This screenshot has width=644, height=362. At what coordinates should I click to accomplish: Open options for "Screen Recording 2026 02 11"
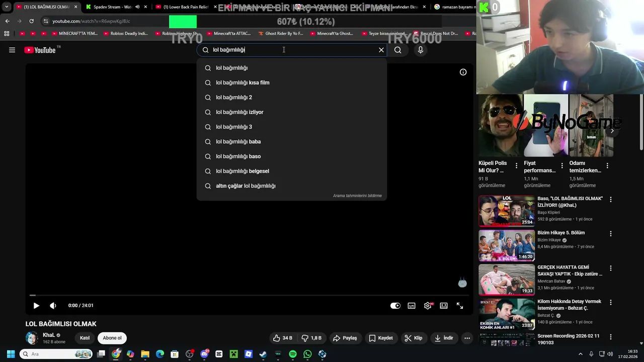coord(611,337)
